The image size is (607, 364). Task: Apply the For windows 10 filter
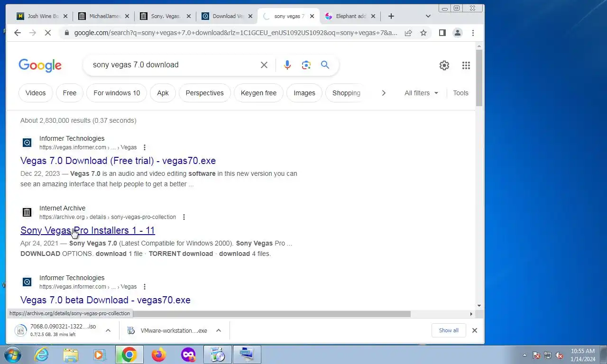pyautogui.click(x=117, y=93)
